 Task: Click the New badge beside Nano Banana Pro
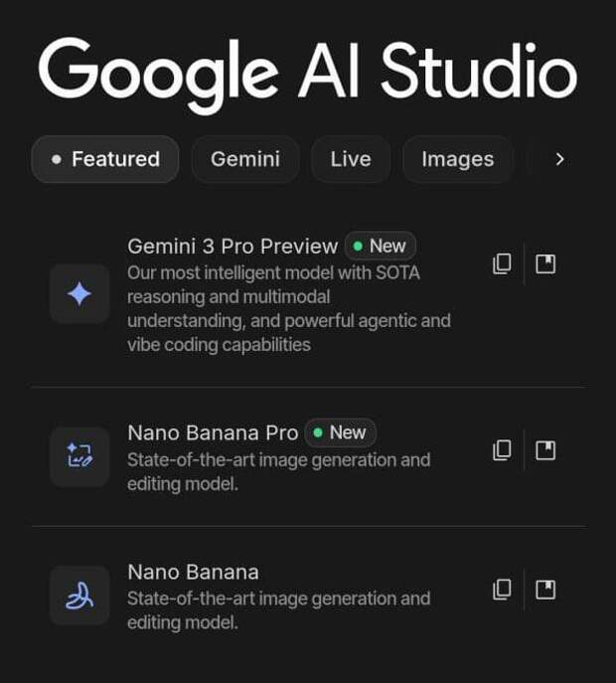(x=340, y=433)
